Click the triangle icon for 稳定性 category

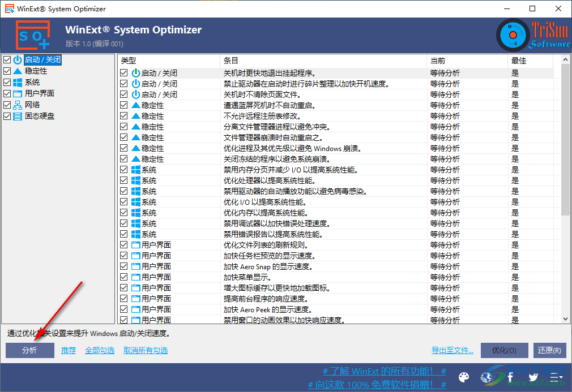coord(18,71)
